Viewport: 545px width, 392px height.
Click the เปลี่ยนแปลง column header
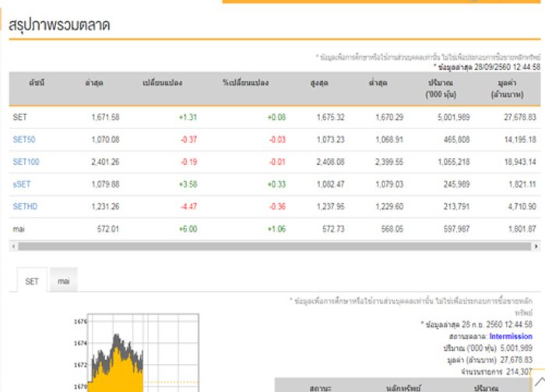pyautogui.click(x=162, y=83)
